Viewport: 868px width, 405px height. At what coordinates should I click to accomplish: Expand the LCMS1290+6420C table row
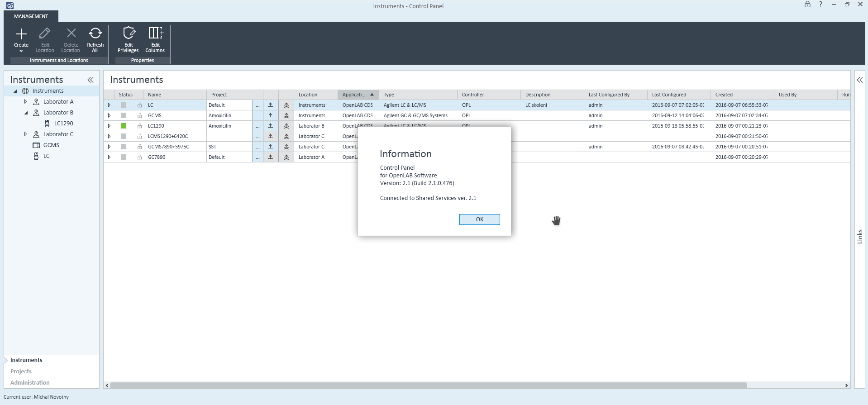coord(109,136)
